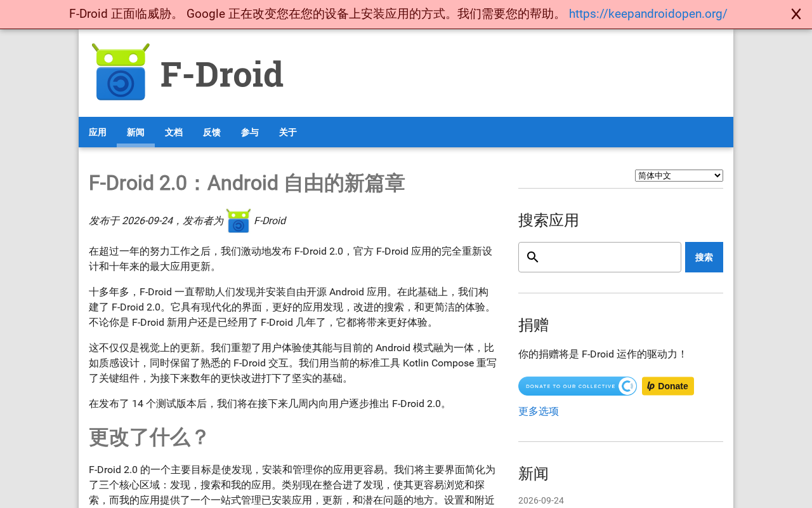The width and height of the screenshot is (812, 508).
Task: Click the 捐赠 sidebar heading
Action: tap(534, 325)
